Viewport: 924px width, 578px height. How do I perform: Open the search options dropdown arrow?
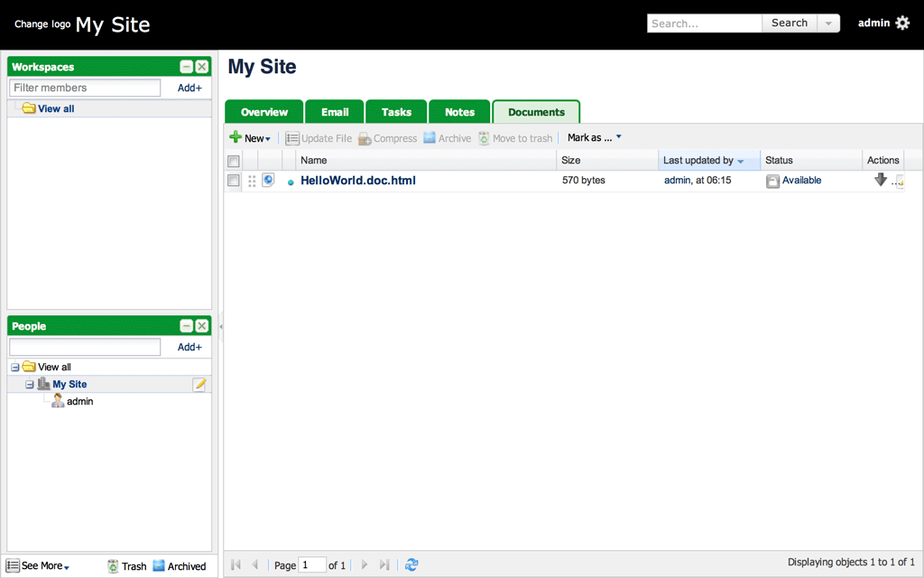[x=828, y=23]
